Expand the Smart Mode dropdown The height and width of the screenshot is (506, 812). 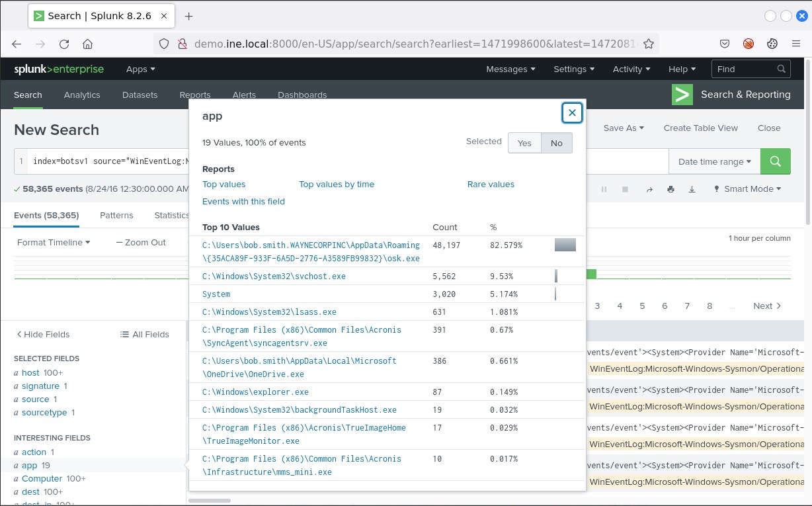747,189
